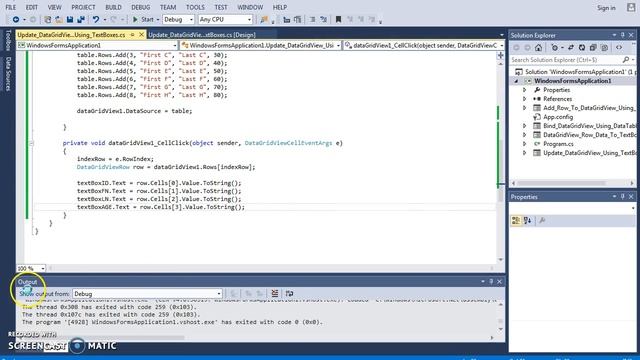Click the Solution Explorer search magnifier icon
The height and width of the screenshot is (360, 640).
(x=626, y=60)
